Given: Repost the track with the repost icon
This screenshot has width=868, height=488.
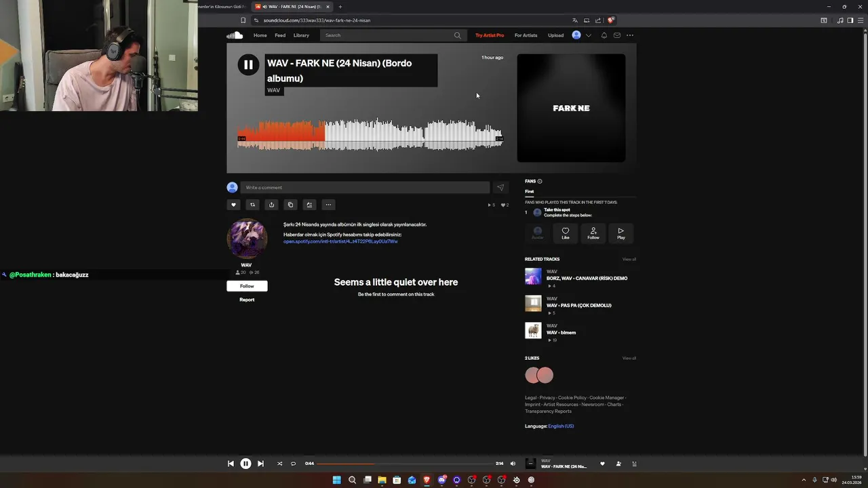Looking at the screenshot, I should point(252,205).
